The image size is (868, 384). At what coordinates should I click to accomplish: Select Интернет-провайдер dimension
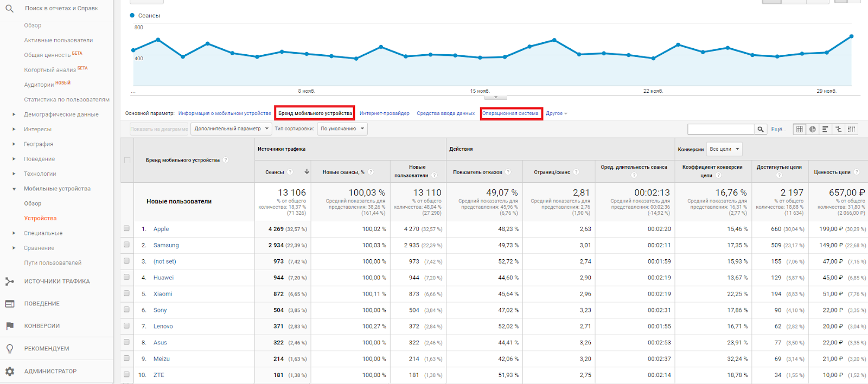[x=385, y=113]
